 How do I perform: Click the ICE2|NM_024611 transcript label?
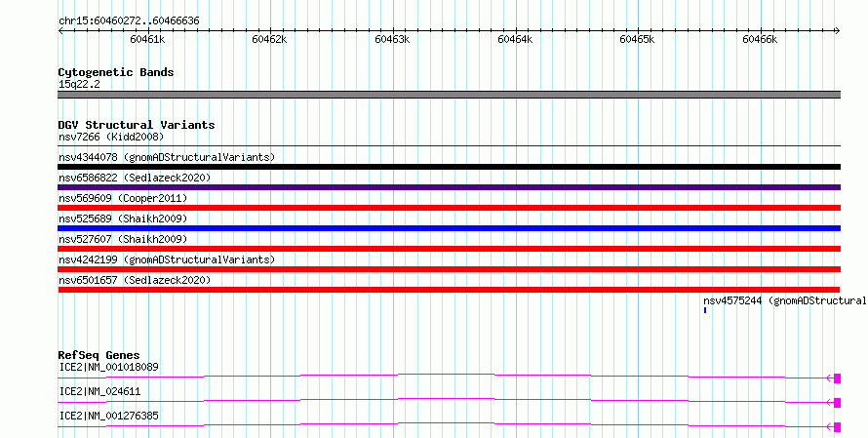click(99, 391)
